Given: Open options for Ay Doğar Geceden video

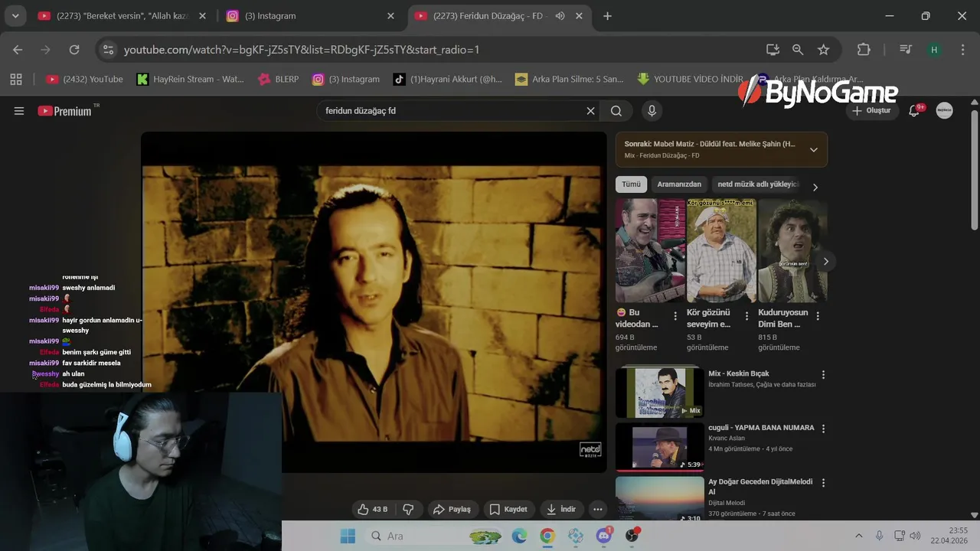Looking at the screenshot, I should coord(824,483).
